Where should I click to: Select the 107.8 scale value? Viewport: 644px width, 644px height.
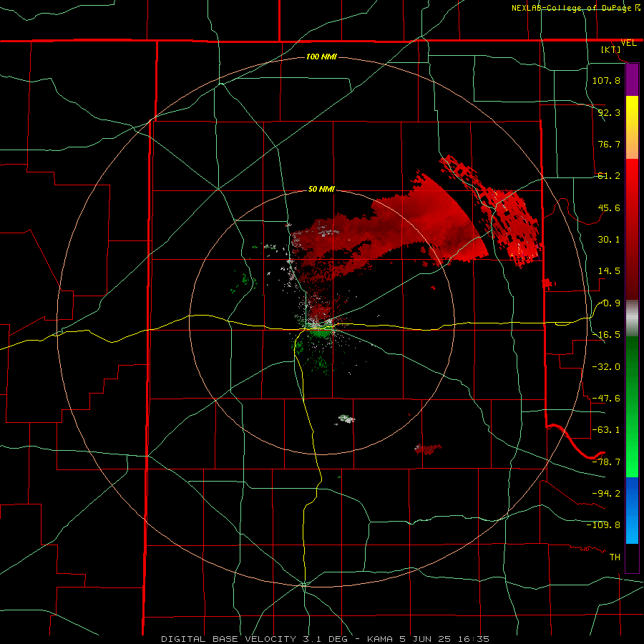point(606,80)
